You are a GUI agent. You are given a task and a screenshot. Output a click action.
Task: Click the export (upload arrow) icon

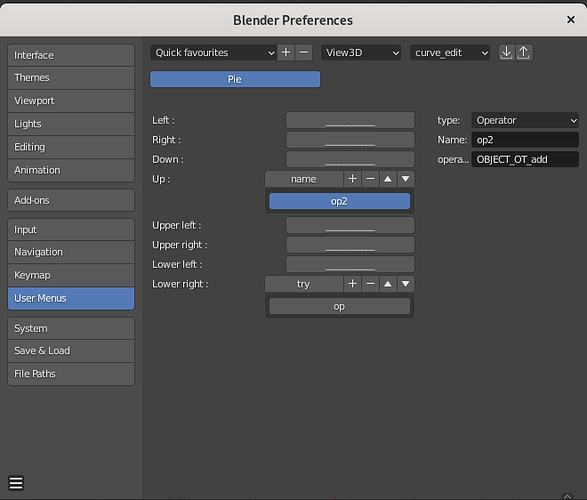524,52
